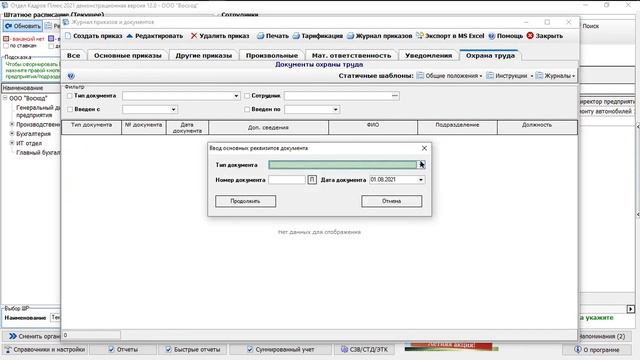Switch to the Произвольные tab

point(272,56)
